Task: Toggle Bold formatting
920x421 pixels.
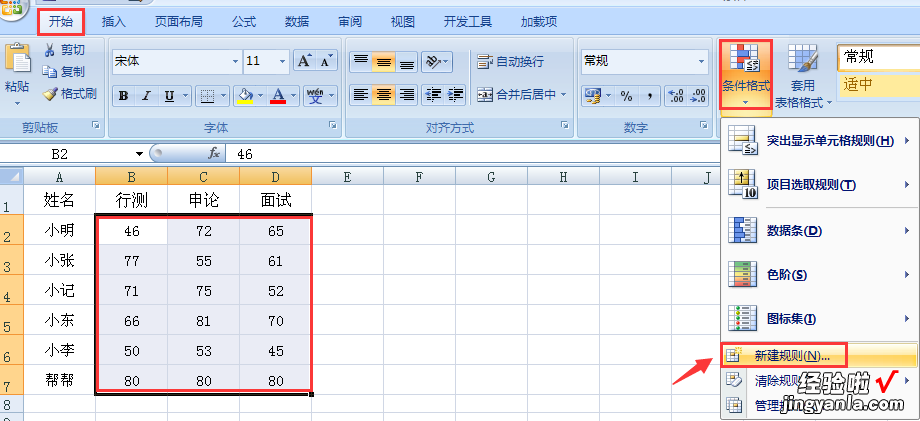Action: (x=123, y=96)
